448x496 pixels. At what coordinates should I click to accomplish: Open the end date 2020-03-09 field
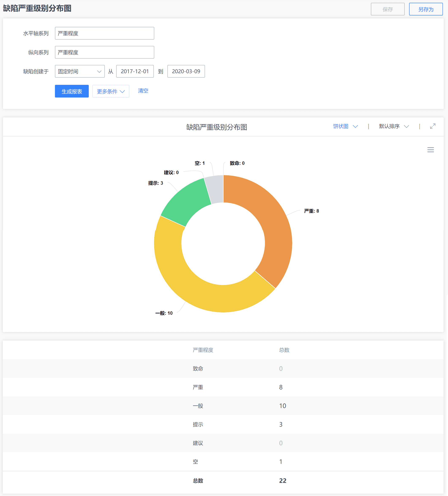[186, 71]
